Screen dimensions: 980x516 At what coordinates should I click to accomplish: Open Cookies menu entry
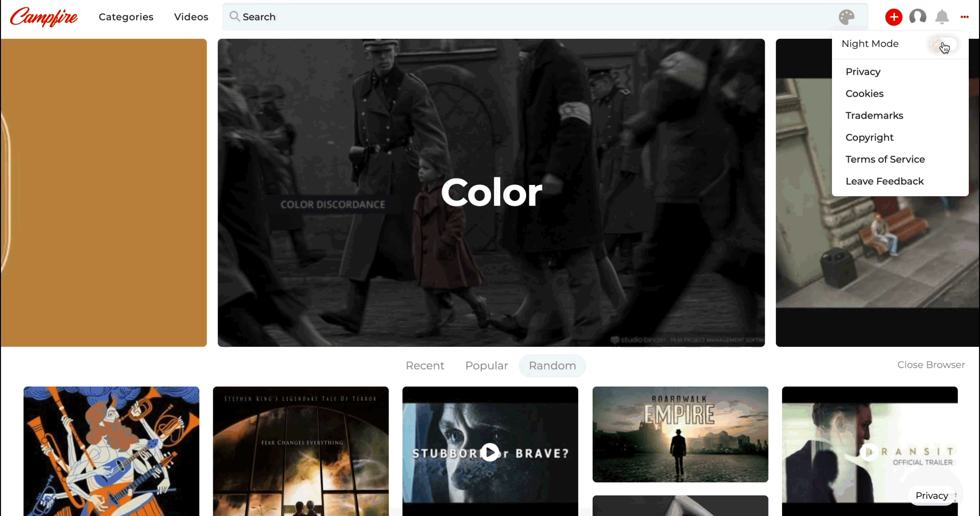pos(864,93)
